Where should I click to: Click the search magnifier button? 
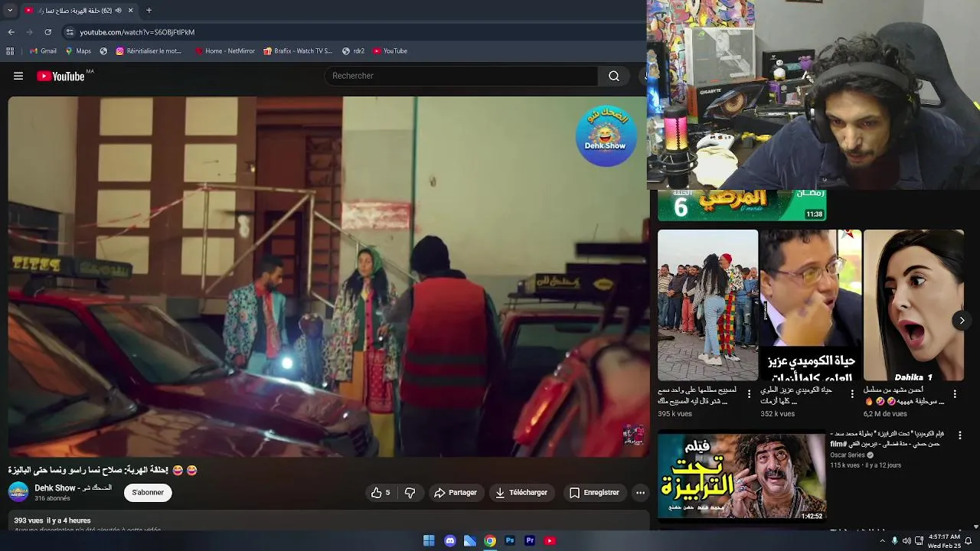(x=614, y=76)
